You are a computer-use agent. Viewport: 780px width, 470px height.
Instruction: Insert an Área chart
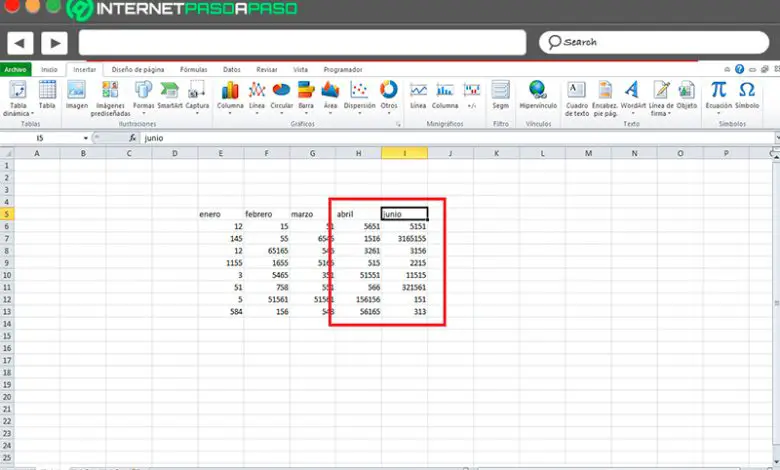330,96
